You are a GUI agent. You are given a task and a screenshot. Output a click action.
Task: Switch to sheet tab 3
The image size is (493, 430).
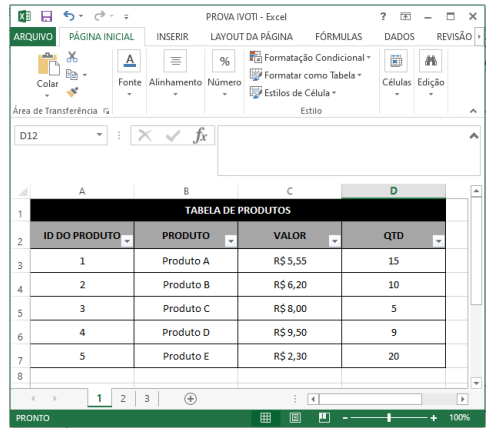pyautogui.click(x=147, y=398)
